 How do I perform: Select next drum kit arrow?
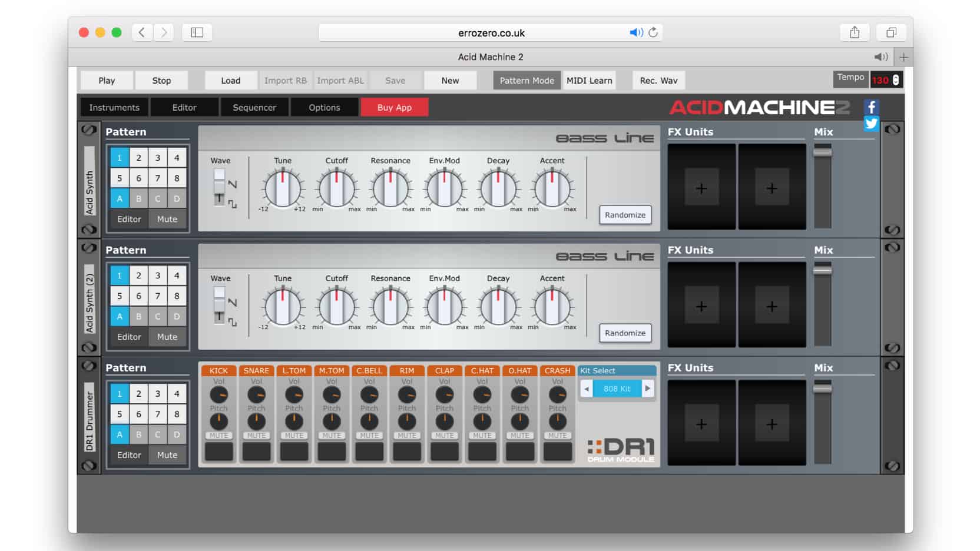tap(648, 389)
